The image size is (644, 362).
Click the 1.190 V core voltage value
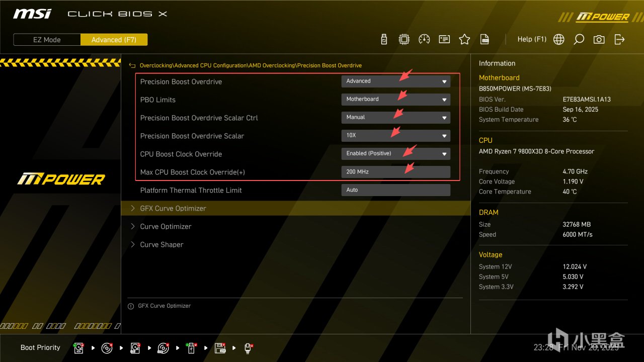[573, 182]
